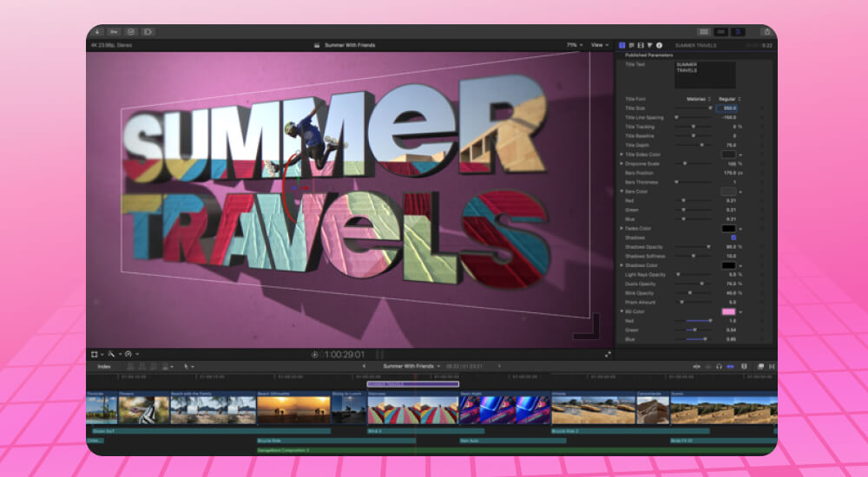Click the Share export icon

(766, 32)
